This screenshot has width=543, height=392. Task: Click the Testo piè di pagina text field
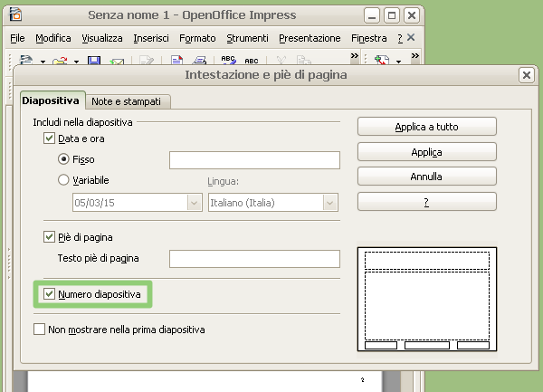click(x=253, y=259)
